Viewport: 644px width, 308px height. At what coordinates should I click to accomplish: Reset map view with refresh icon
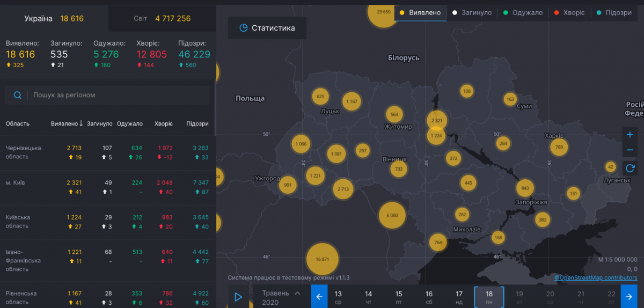630,168
